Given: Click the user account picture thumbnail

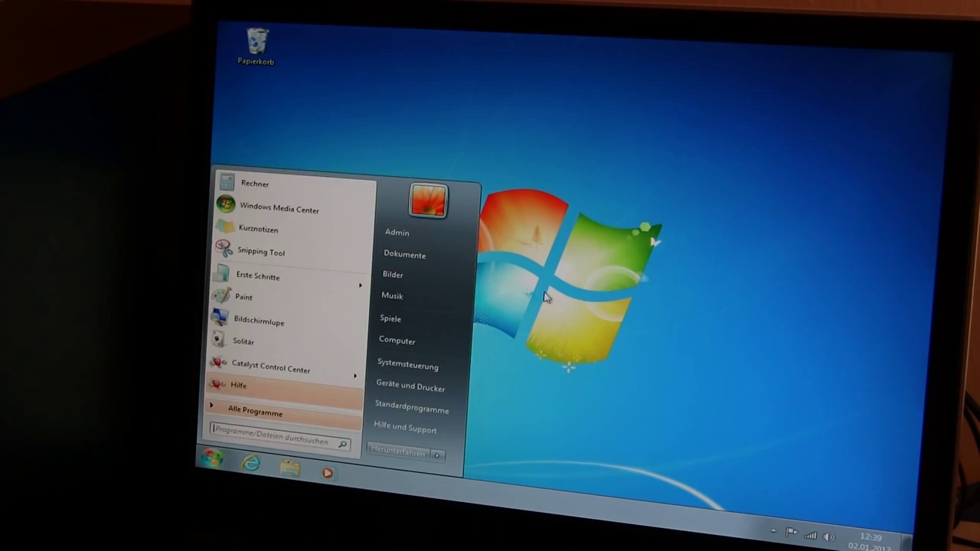Looking at the screenshot, I should [x=428, y=201].
